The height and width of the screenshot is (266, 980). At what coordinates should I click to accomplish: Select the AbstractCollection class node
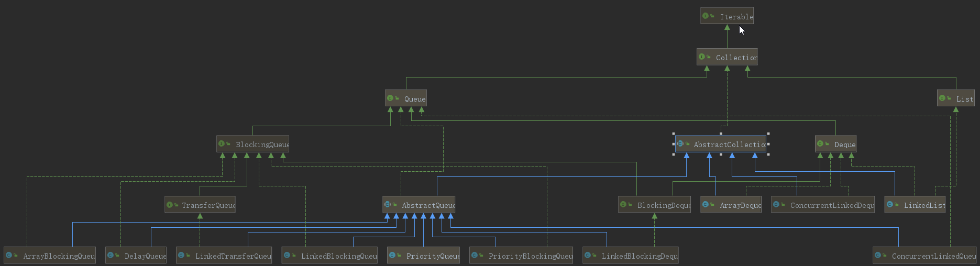[x=721, y=144]
